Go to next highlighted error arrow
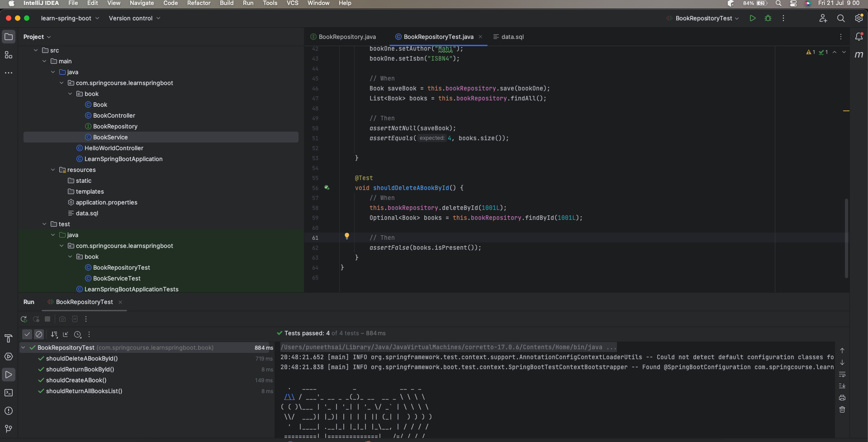This screenshot has height=442, width=868. click(x=844, y=52)
